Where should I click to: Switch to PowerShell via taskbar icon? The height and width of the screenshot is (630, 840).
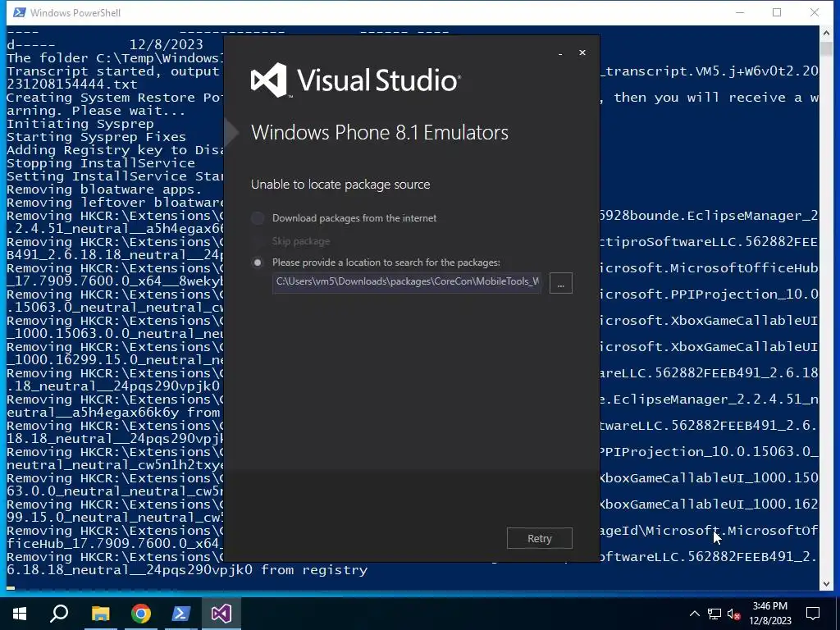tap(181, 614)
